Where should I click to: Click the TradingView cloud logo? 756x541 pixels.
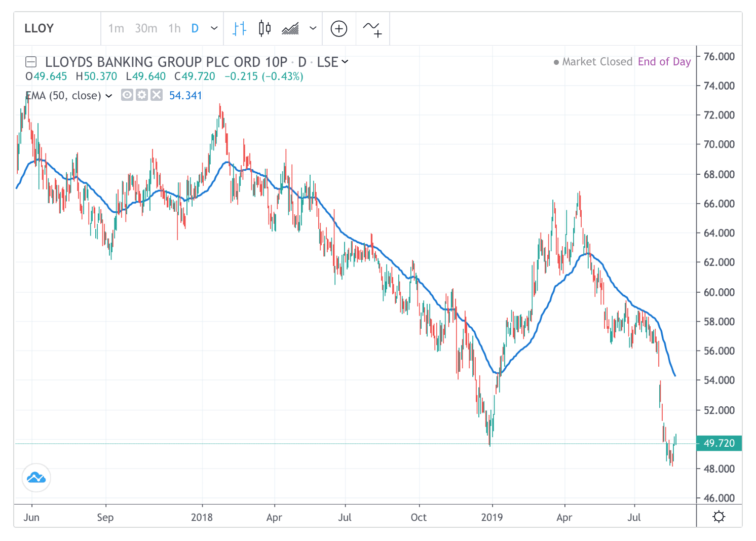tap(36, 478)
